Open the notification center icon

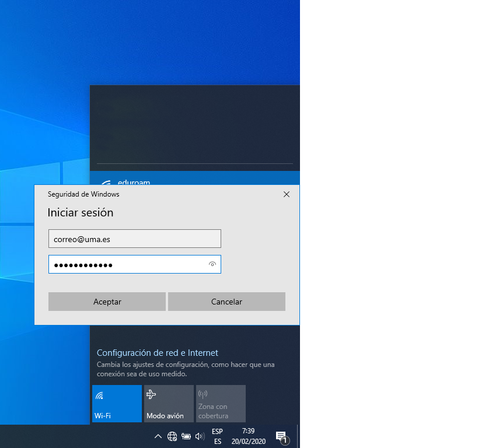tap(282, 437)
